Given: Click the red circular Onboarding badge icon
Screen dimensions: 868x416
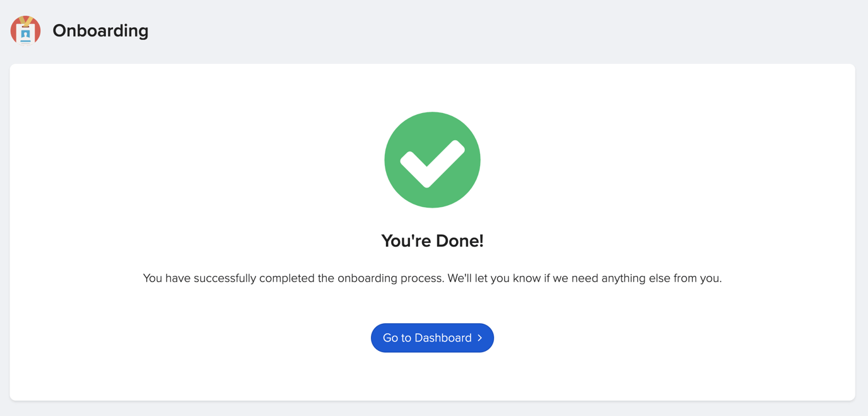Looking at the screenshot, I should tap(25, 30).
